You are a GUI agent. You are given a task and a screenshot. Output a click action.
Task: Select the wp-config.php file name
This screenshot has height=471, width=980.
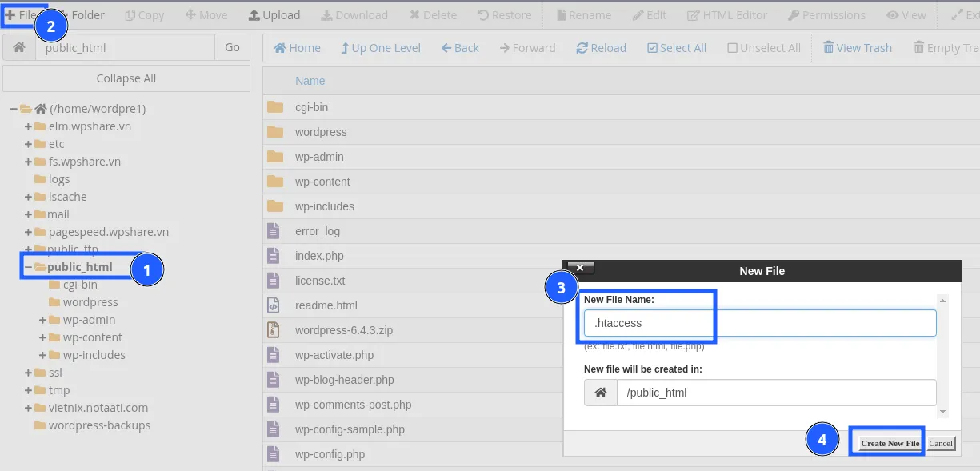pyautogui.click(x=330, y=454)
